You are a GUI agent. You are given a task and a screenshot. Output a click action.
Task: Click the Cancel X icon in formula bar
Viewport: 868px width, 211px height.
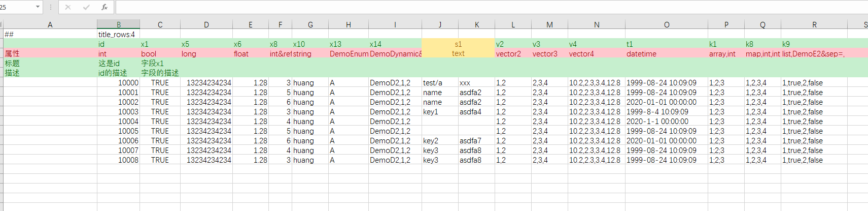pyautogui.click(x=68, y=7)
